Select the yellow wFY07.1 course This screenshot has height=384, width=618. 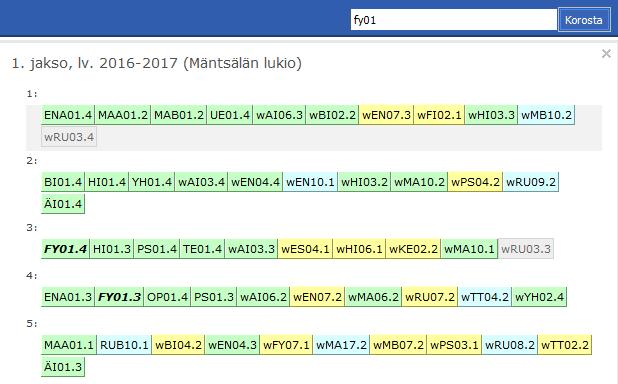287,345
